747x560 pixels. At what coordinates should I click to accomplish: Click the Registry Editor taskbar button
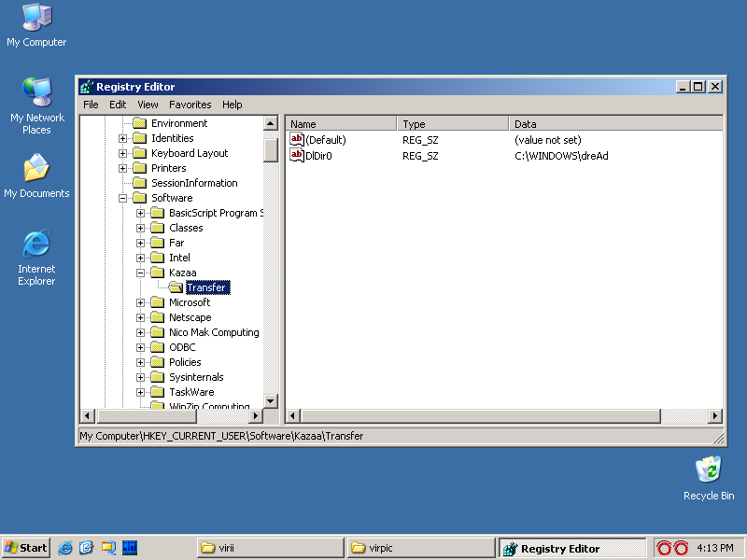pos(572,548)
